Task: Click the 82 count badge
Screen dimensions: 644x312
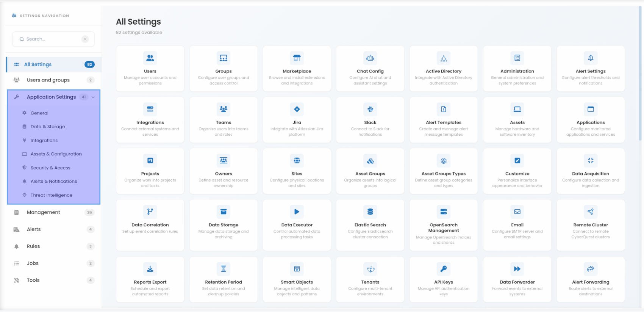Action: [89, 64]
